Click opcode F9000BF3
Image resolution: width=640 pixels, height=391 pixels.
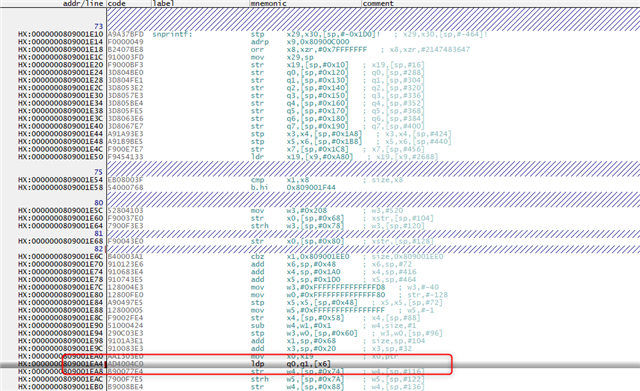click(126, 65)
